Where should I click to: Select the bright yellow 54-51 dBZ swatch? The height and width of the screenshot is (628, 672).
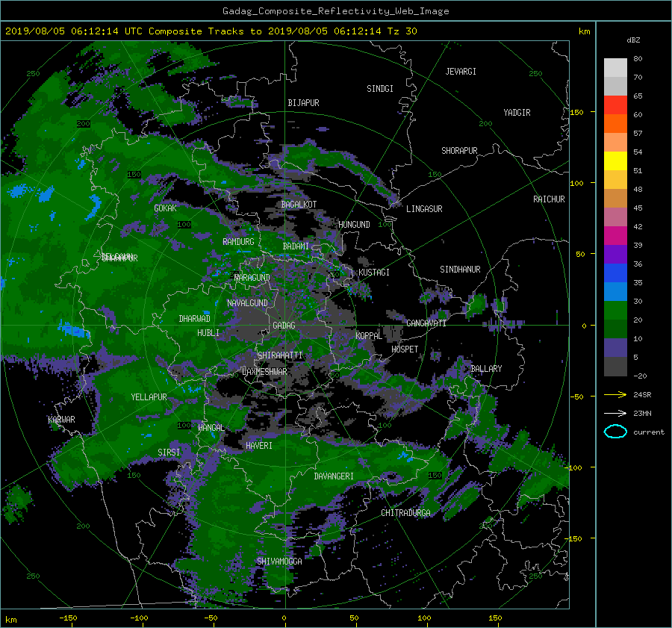(615, 161)
